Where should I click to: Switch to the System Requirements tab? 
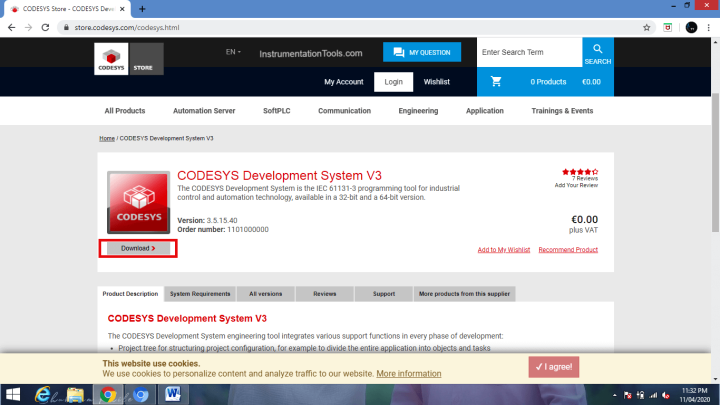(x=200, y=294)
